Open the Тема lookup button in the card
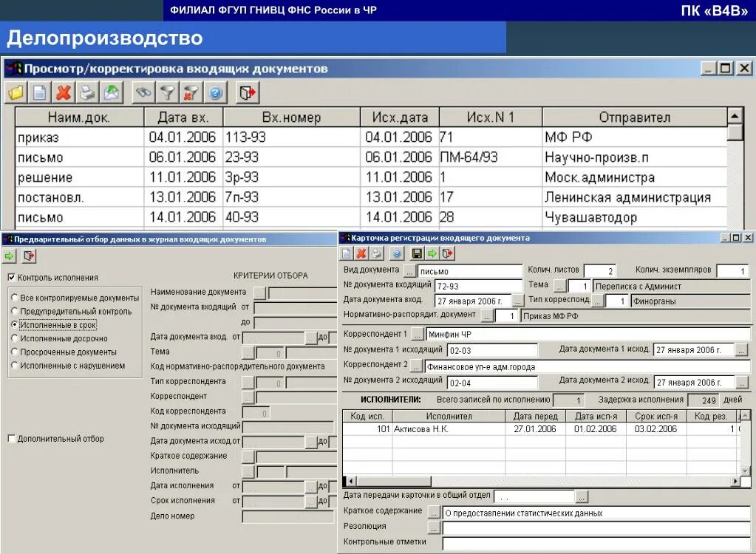Viewport: 756px width, 554px height. click(559, 286)
